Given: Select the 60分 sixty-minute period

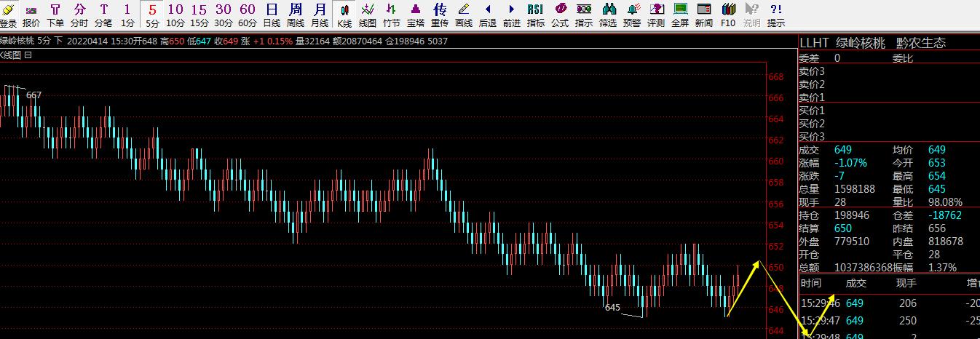Looking at the screenshot, I should pyautogui.click(x=248, y=15).
